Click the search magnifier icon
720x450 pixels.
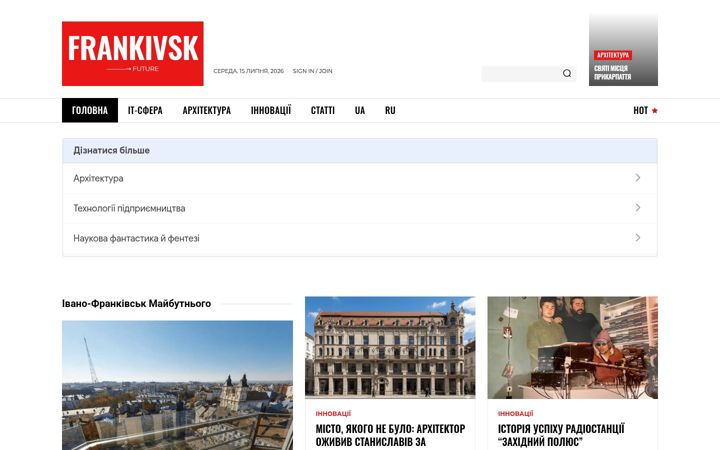(567, 73)
